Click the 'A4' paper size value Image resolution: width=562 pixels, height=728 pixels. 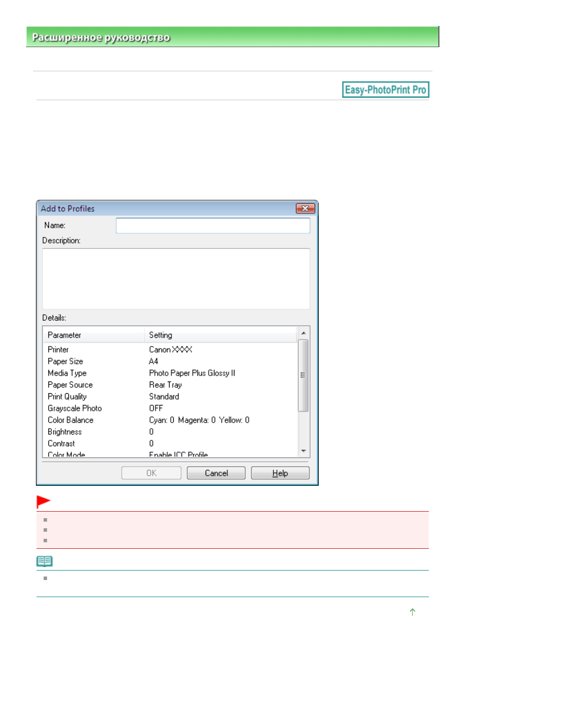[x=154, y=361]
